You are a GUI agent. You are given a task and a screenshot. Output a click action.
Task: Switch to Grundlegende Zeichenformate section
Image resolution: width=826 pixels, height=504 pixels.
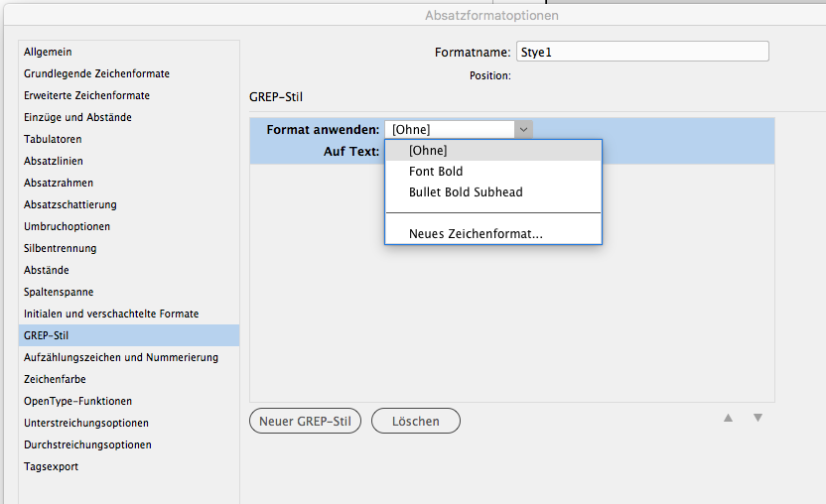[x=96, y=73]
